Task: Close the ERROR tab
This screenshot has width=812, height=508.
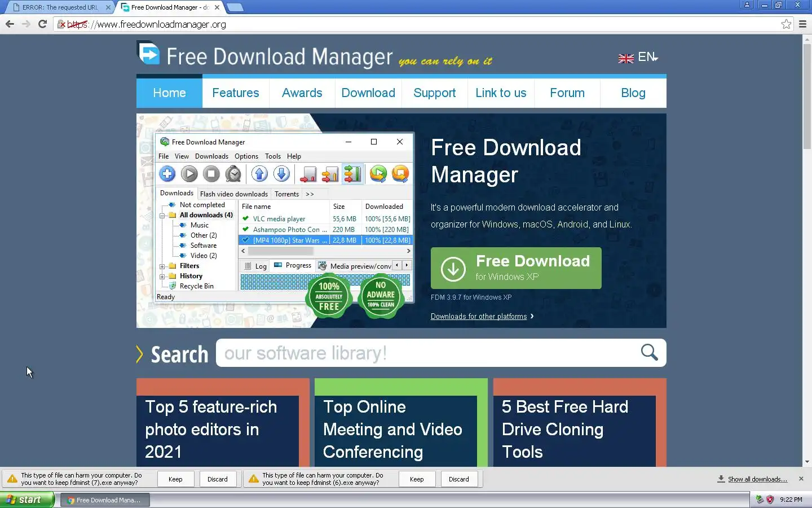Action: [108, 7]
